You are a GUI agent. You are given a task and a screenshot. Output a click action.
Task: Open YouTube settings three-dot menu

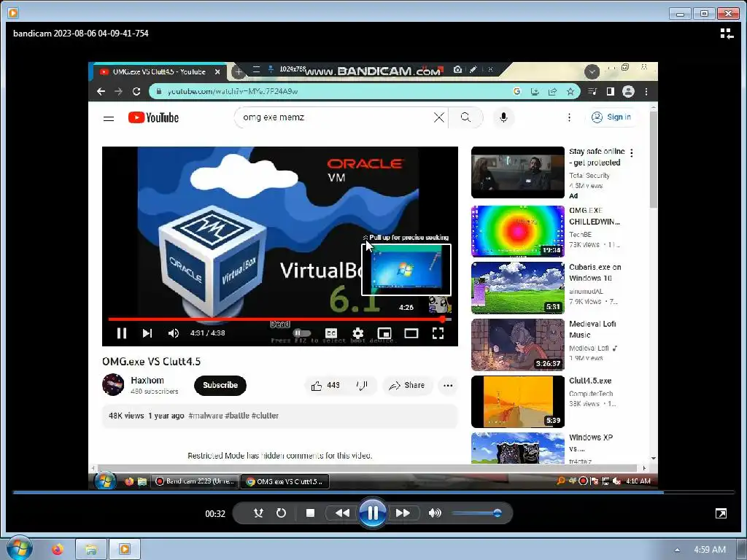(569, 117)
